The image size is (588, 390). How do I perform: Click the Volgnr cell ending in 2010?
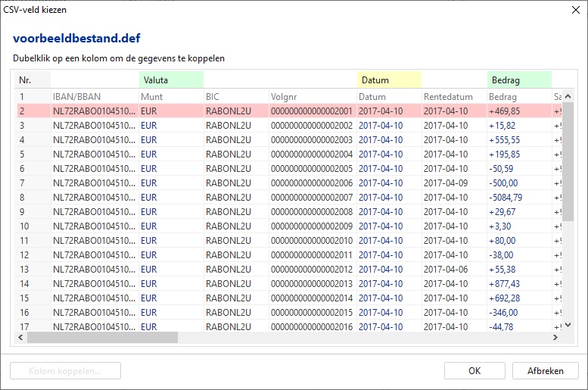(312, 241)
